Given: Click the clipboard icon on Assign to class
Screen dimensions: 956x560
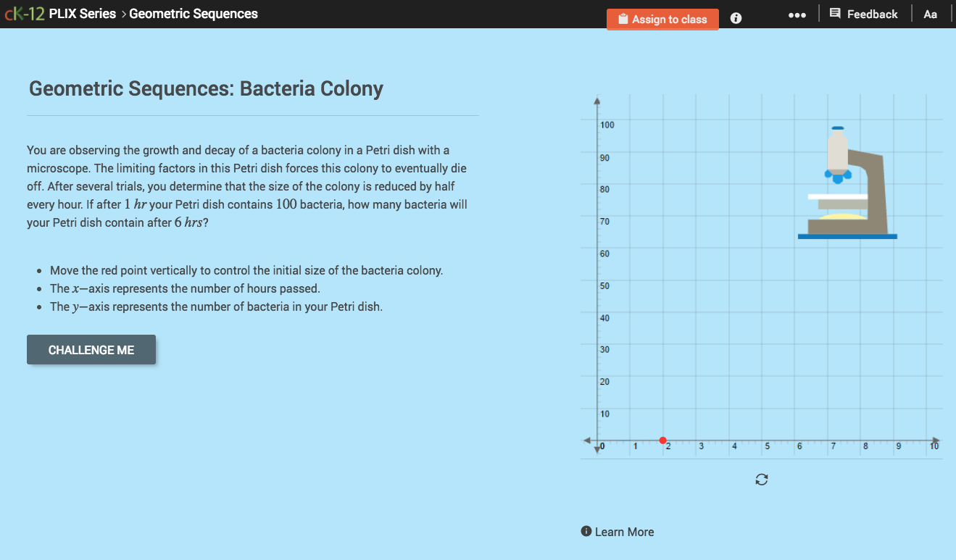Looking at the screenshot, I should point(623,19).
